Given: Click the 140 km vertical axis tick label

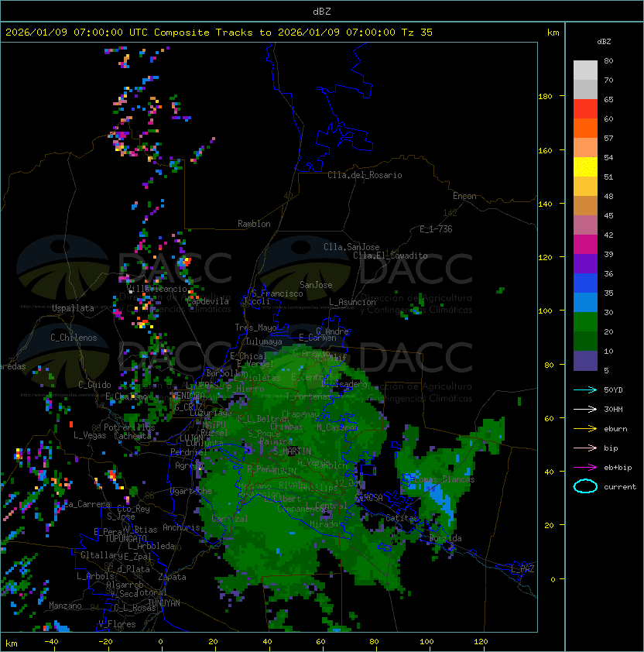Looking at the screenshot, I should (545, 204).
